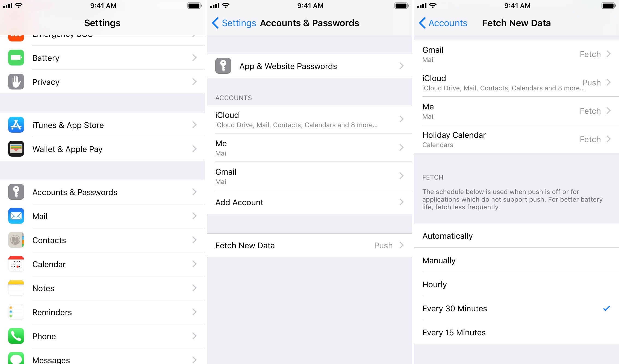Open App & Website Passwords
This screenshot has width=619, height=364.
tap(309, 66)
